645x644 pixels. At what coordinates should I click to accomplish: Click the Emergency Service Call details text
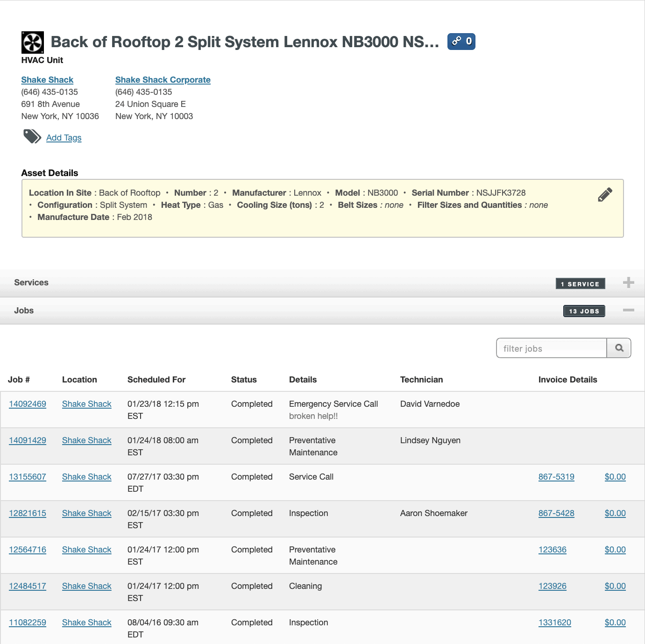333,404
